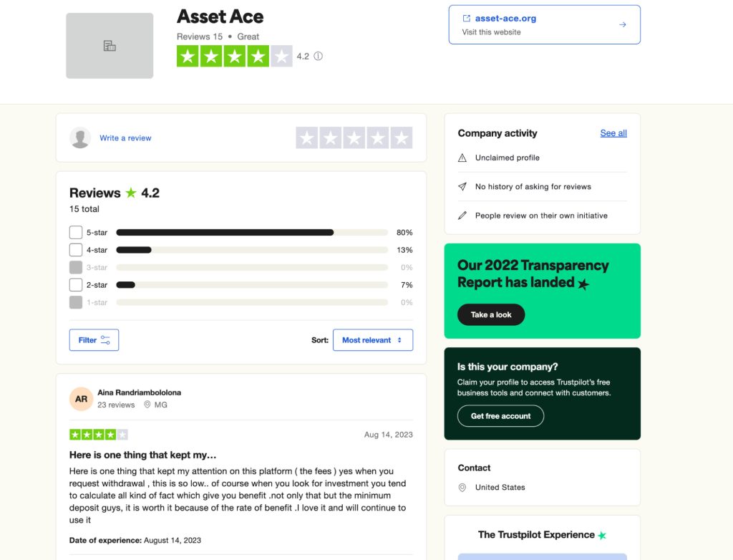Click the external link icon near asset-ace.org
This screenshot has height=560, width=733.
pyautogui.click(x=466, y=18)
